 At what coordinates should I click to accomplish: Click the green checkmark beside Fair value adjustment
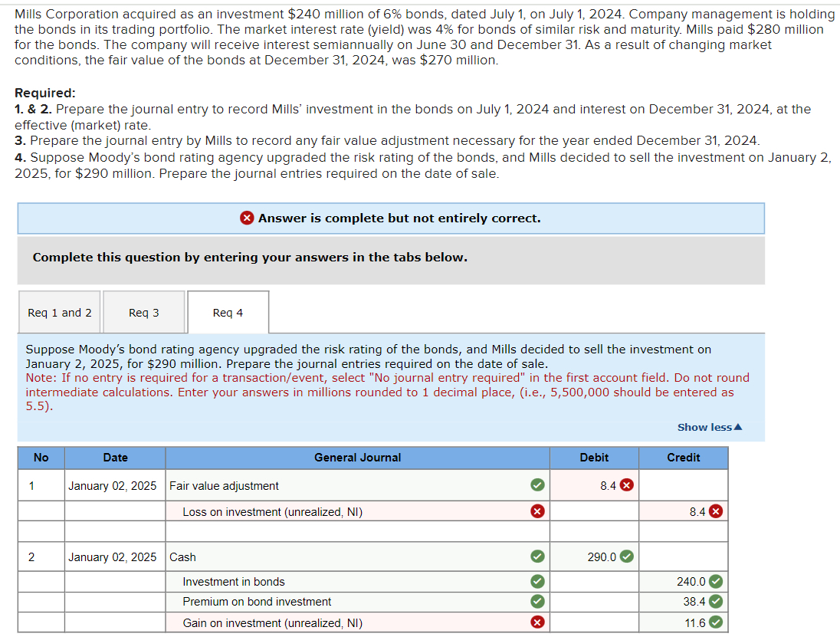tap(536, 485)
